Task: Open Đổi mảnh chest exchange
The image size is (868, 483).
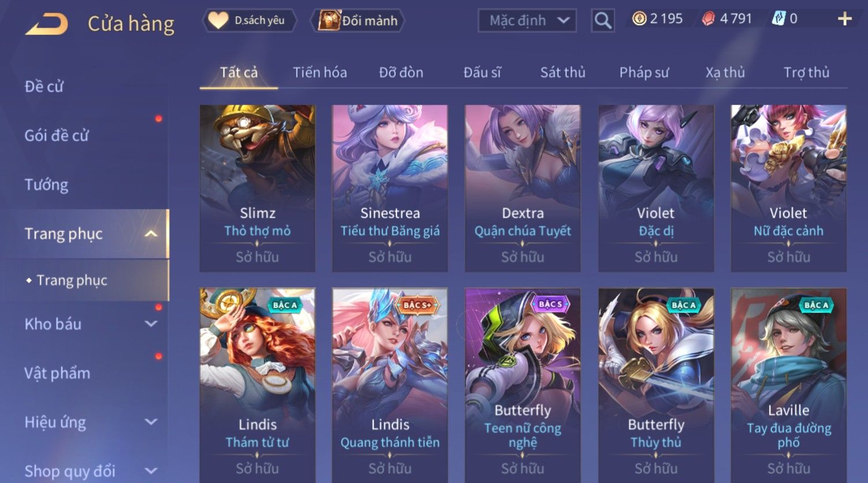Action: [x=358, y=21]
